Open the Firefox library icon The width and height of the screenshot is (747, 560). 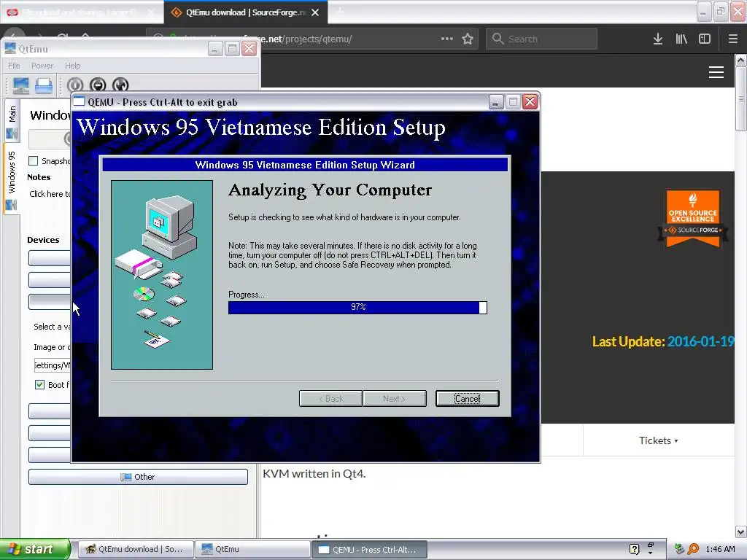click(x=681, y=39)
